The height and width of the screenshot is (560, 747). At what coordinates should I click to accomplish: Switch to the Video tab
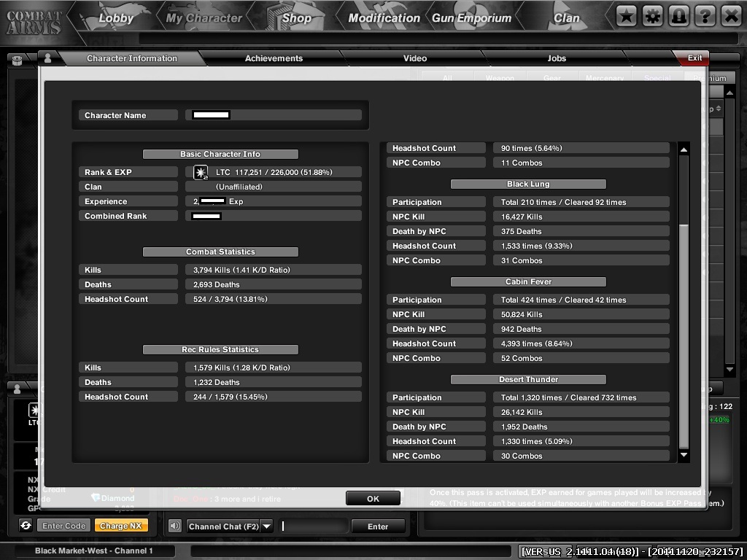click(x=415, y=58)
